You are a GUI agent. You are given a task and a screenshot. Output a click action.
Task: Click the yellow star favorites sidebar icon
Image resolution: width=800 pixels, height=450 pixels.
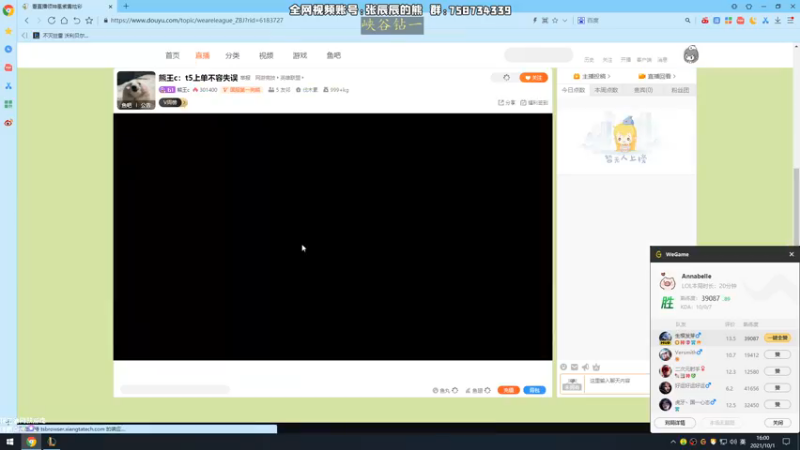pos(8,31)
